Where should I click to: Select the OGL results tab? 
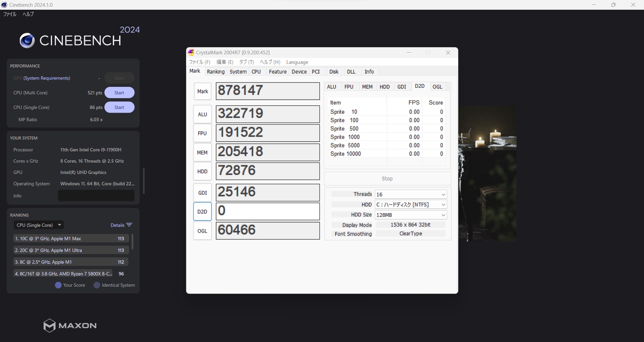[437, 87]
